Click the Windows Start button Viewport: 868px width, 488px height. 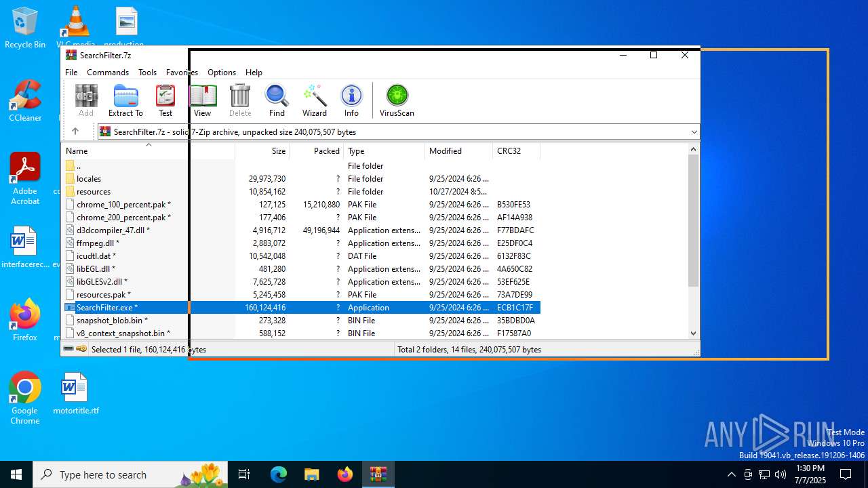click(16, 474)
